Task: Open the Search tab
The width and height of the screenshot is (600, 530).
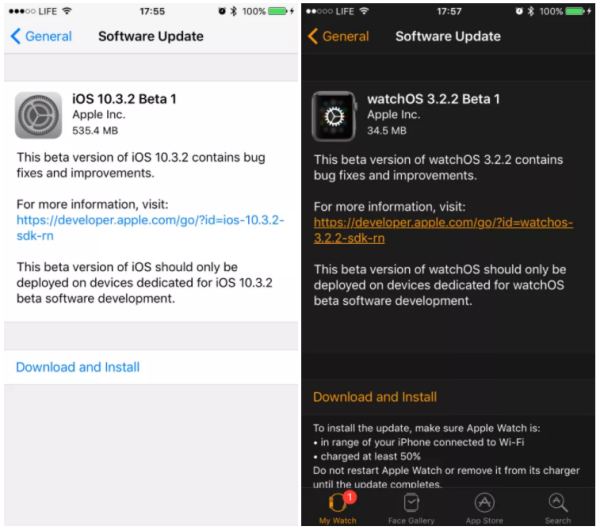Action: coord(558,506)
